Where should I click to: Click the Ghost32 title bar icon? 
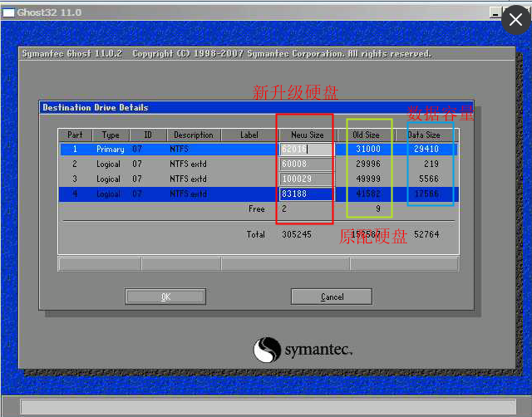pyautogui.click(x=8, y=13)
